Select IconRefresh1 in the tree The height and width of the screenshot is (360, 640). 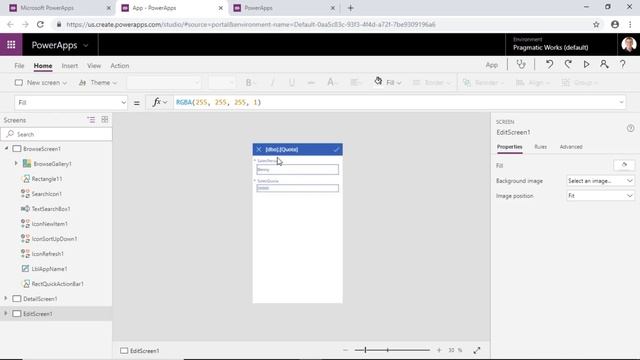[x=47, y=254]
